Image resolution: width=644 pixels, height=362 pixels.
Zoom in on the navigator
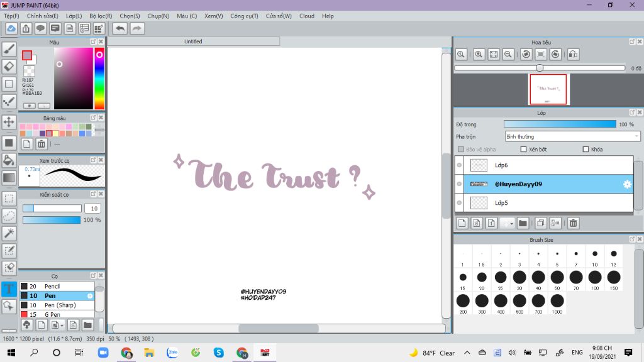(479, 54)
